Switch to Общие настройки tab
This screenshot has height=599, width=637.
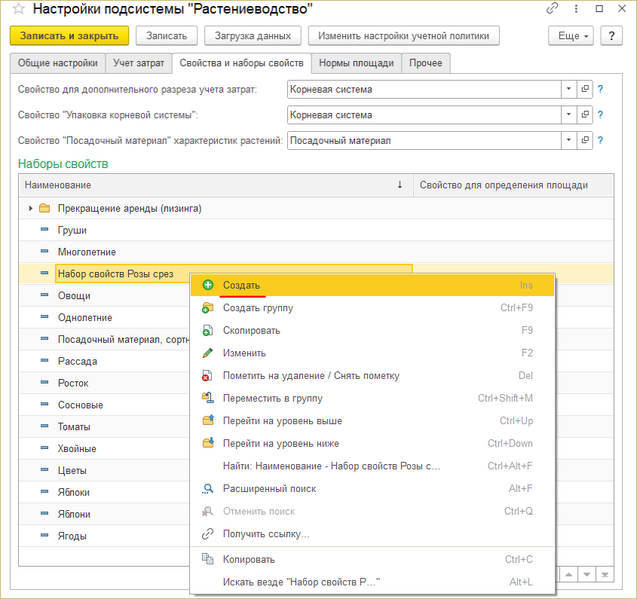(58, 63)
